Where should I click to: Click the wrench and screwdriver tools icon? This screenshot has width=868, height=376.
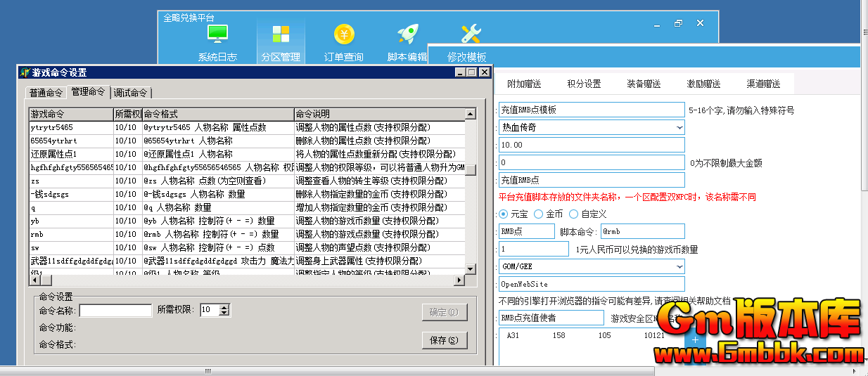(x=471, y=34)
